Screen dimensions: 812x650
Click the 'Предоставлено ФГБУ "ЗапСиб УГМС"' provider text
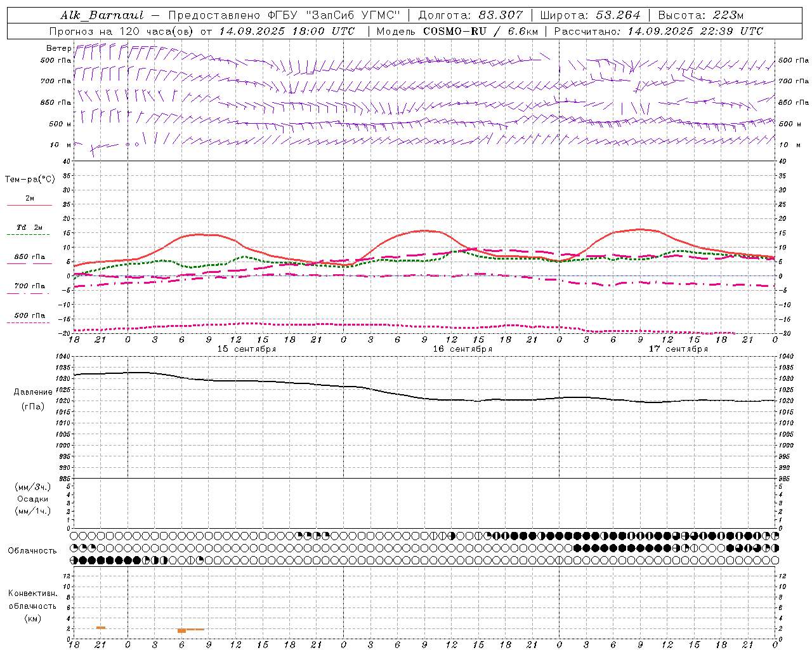(284, 15)
